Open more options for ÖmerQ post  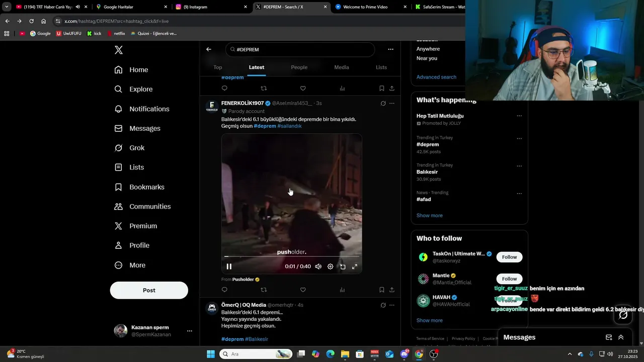(x=392, y=305)
